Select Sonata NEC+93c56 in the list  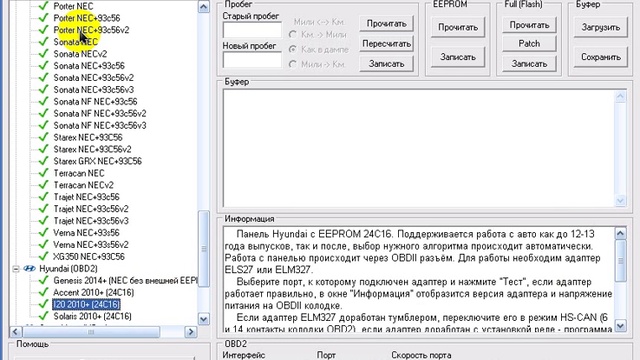[x=89, y=66]
